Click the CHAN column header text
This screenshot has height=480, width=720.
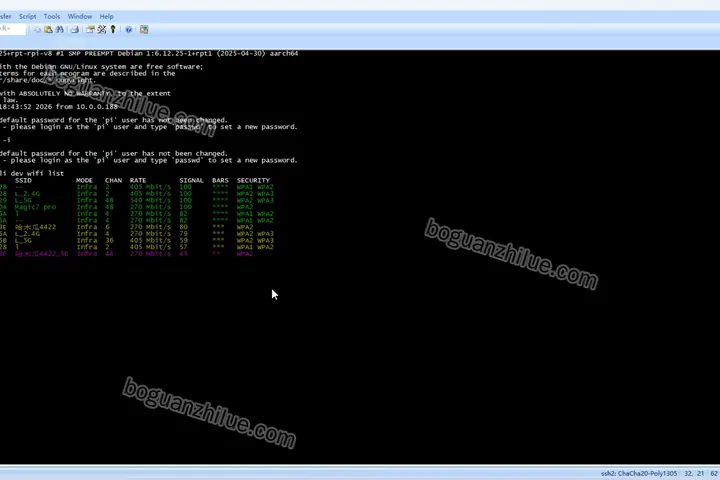(113, 181)
